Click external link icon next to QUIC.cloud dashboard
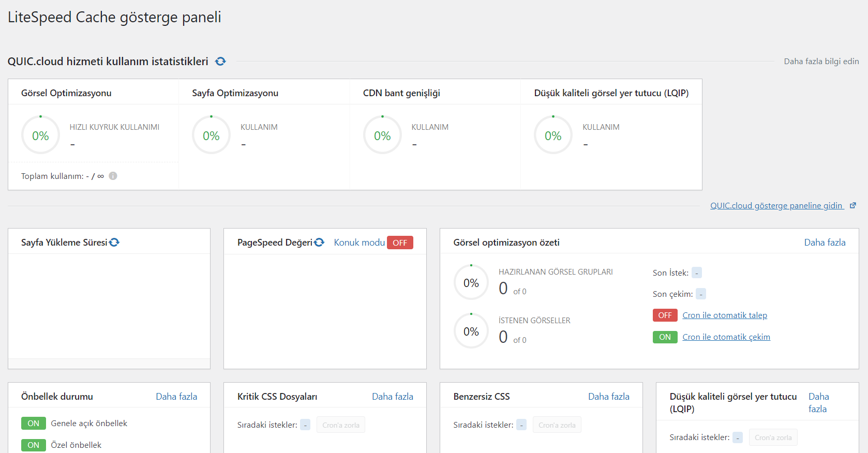868x453 pixels. pyautogui.click(x=853, y=205)
